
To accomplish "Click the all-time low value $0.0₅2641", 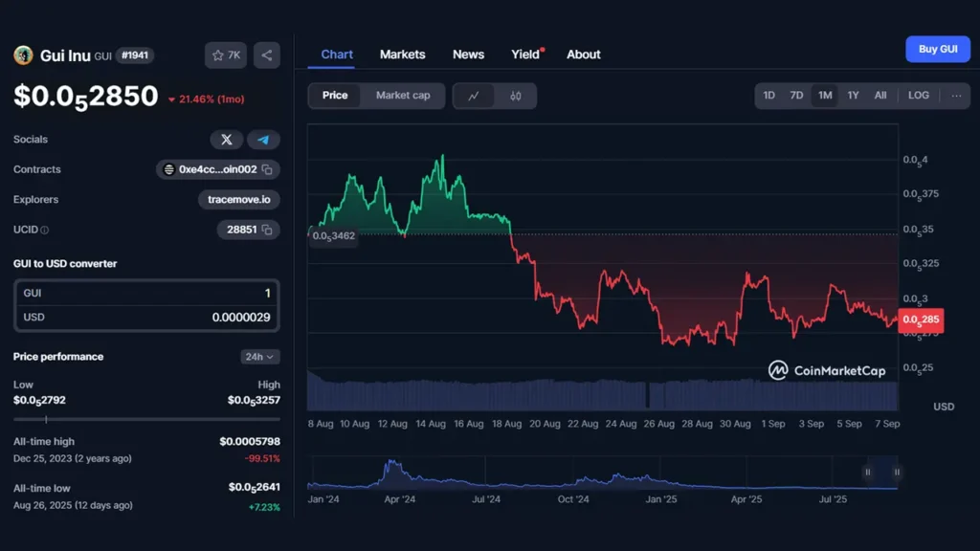I will [255, 487].
